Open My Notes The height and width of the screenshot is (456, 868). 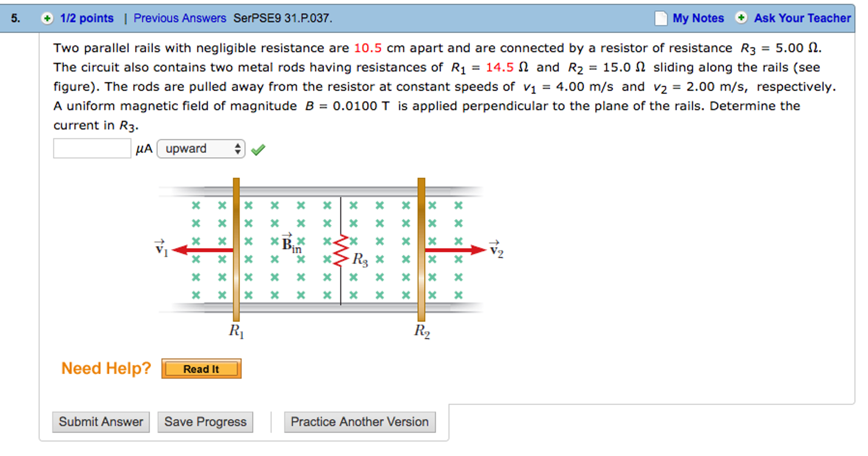click(698, 18)
